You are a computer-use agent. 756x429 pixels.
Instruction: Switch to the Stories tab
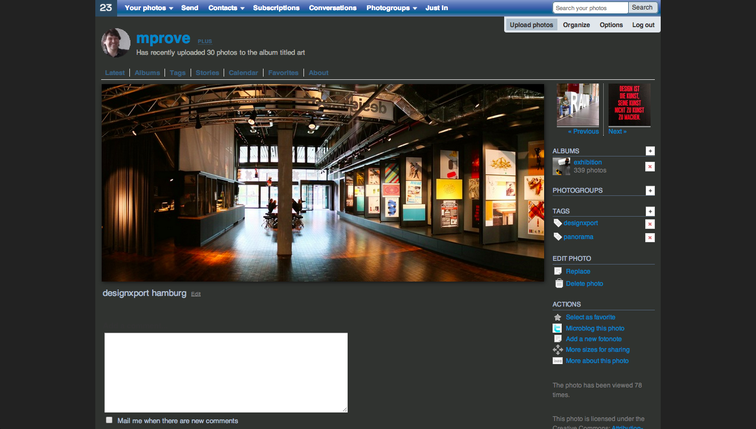[207, 73]
